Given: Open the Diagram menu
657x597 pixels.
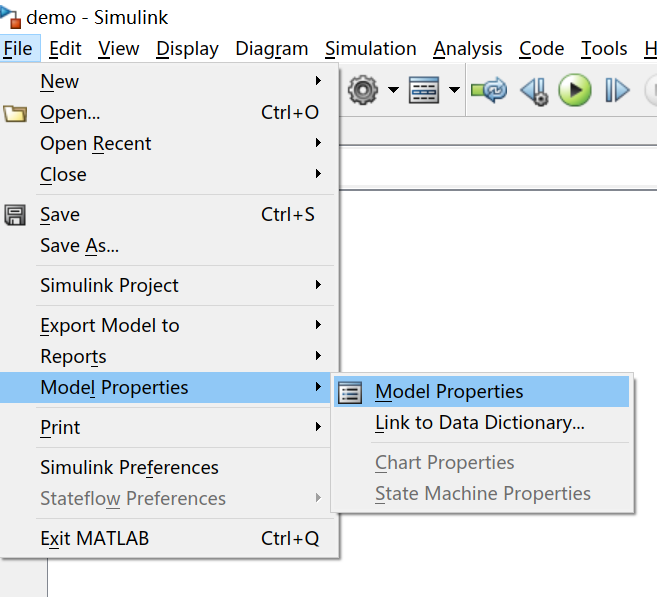Looking at the screenshot, I should (272, 49).
